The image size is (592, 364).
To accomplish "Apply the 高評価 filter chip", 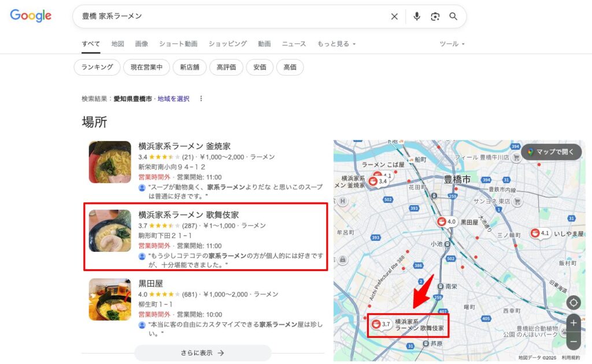I will point(226,67).
